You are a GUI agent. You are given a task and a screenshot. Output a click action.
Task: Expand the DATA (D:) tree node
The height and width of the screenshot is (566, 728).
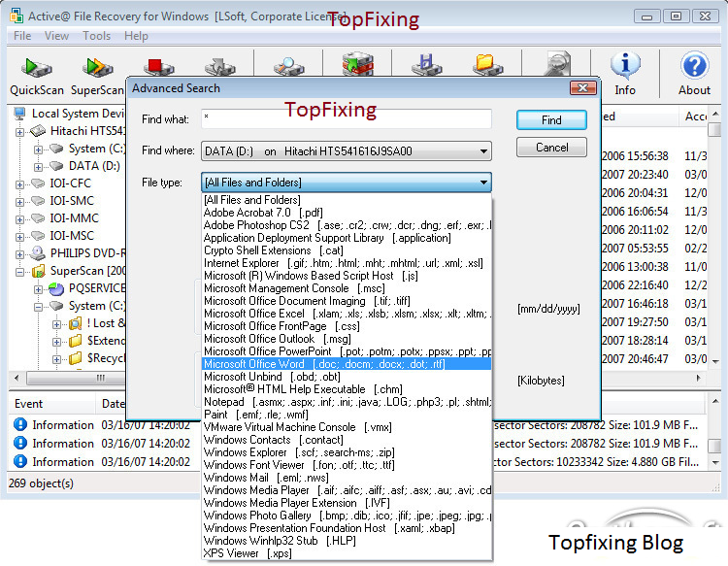[x=38, y=167]
